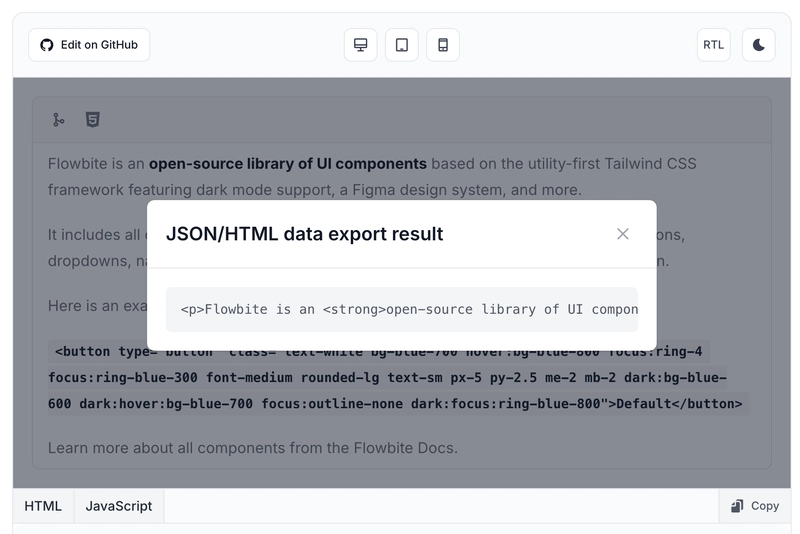
Task: Click text Learn more about all components
Action: coord(166,448)
